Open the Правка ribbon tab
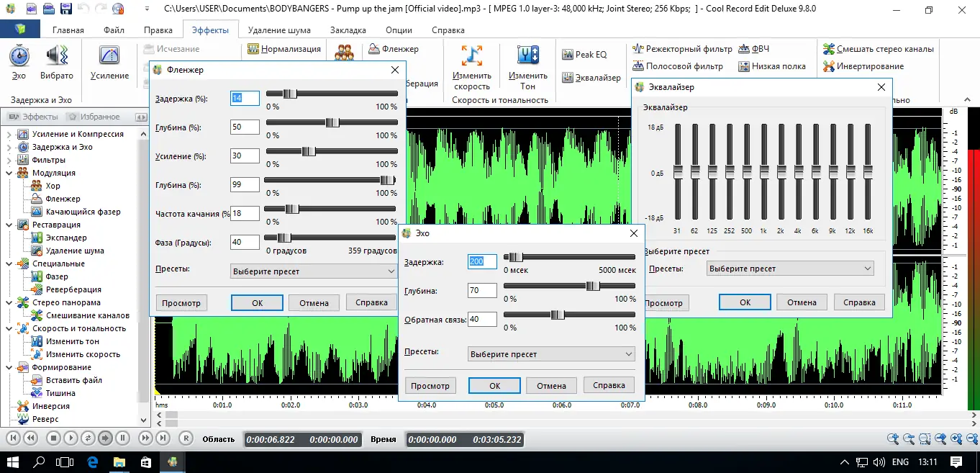The width and height of the screenshot is (980, 473). [x=158, y=30]
